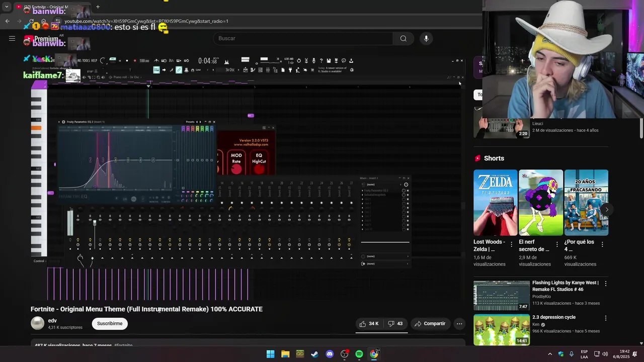Open options menu for Lost Woods short
Viewport: 644px width, 362px height.
(512, 244)
